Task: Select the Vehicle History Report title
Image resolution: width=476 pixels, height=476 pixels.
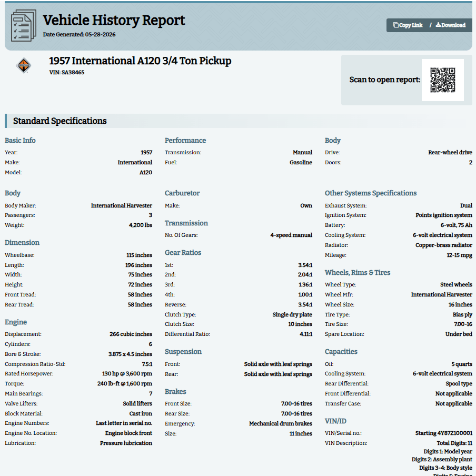Action: pyautogui.click(x=114, y=21)
